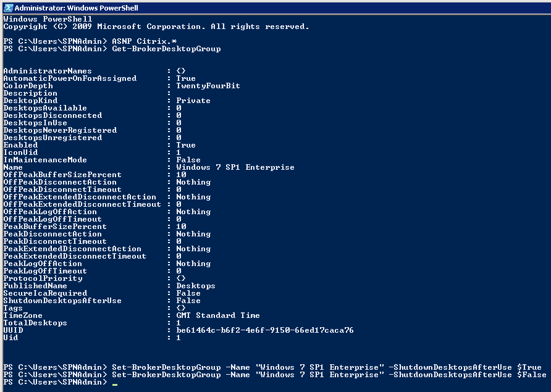Click the AutomaticPowerOnForAssigned property label
551x392 pixels.
click(x=70, y=78)
